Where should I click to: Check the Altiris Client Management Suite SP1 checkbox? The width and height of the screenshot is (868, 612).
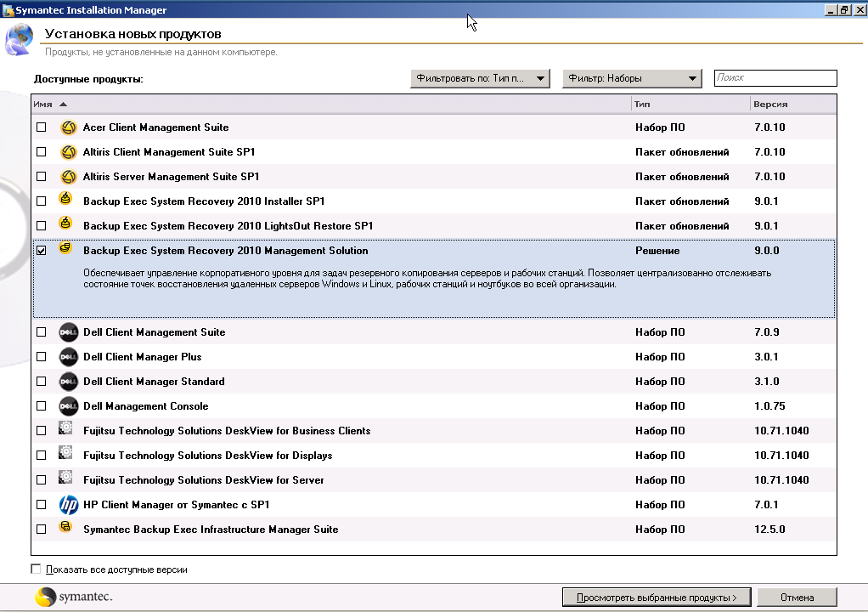(42, 152)
